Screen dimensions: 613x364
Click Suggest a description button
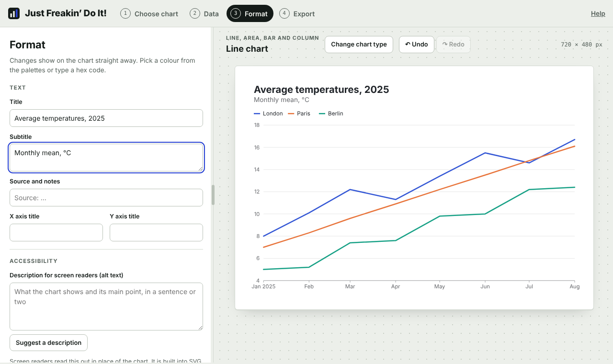click(48, 342)
